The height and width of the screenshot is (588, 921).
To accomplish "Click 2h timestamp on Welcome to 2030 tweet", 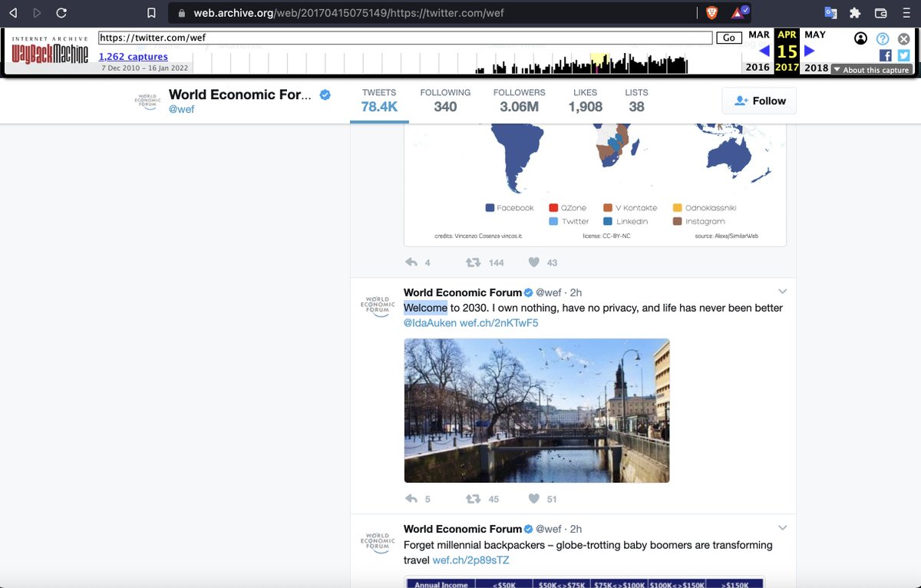I will (576, 292).
